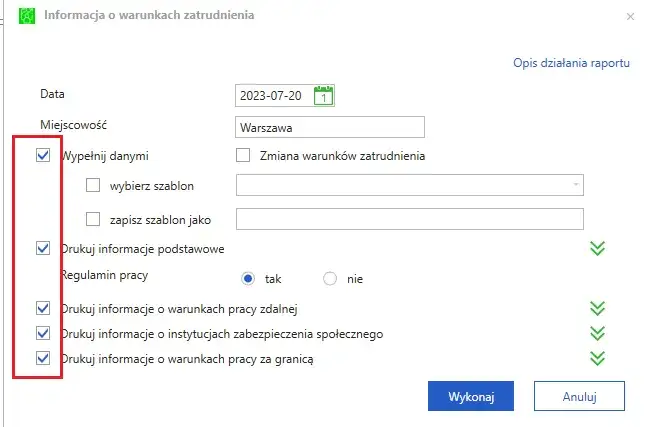Image resolution: width=648 pixels, height=427 pixels.
Task: Uncheck Drukuj informacje o warunkach pracy za granicą
Action: pyautogui.click(x=43, y=358)
